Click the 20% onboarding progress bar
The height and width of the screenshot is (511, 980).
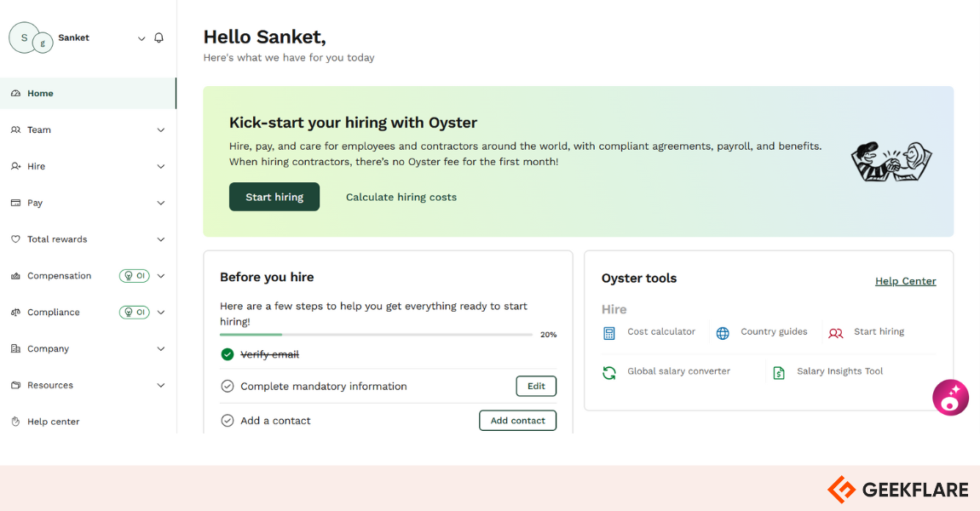click(377, 335)
